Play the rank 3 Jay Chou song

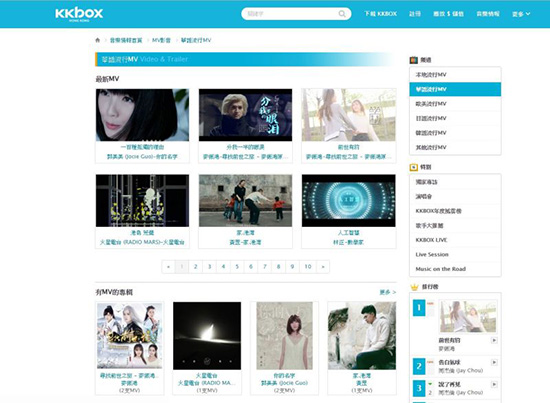click(x=494, y=384)
